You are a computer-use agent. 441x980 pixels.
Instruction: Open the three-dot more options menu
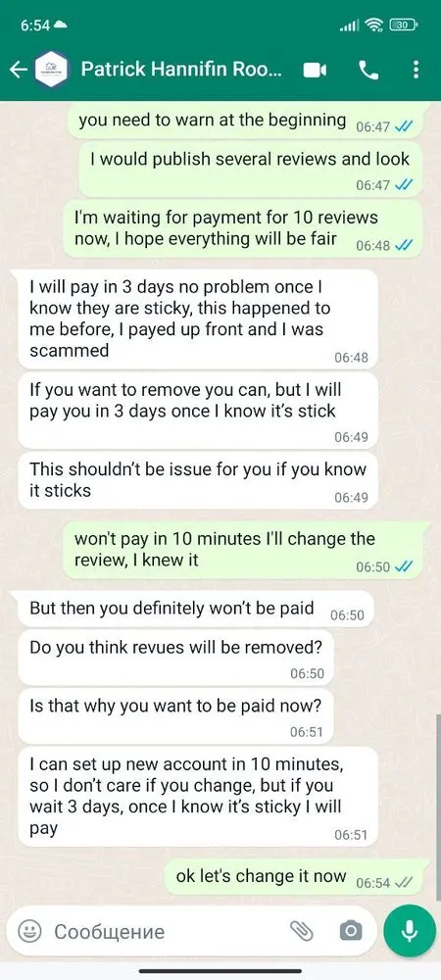pos(416,70)
